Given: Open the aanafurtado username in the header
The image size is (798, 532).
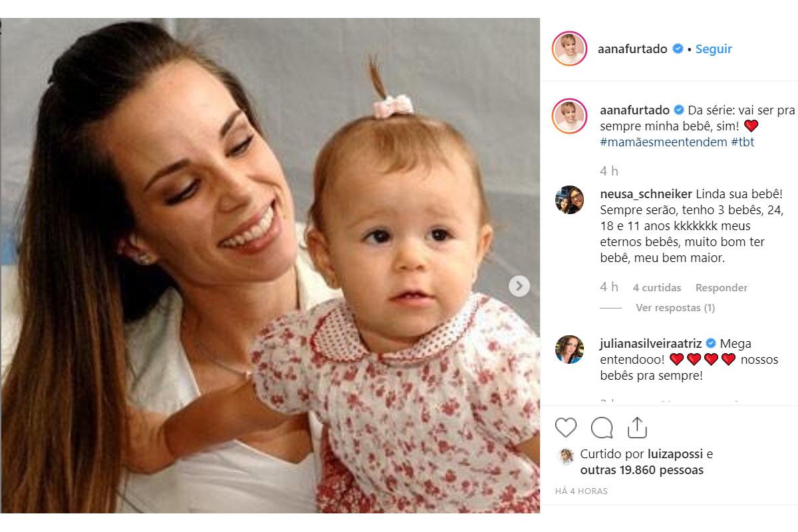Looking at the screenshot, I should [633, 49].
